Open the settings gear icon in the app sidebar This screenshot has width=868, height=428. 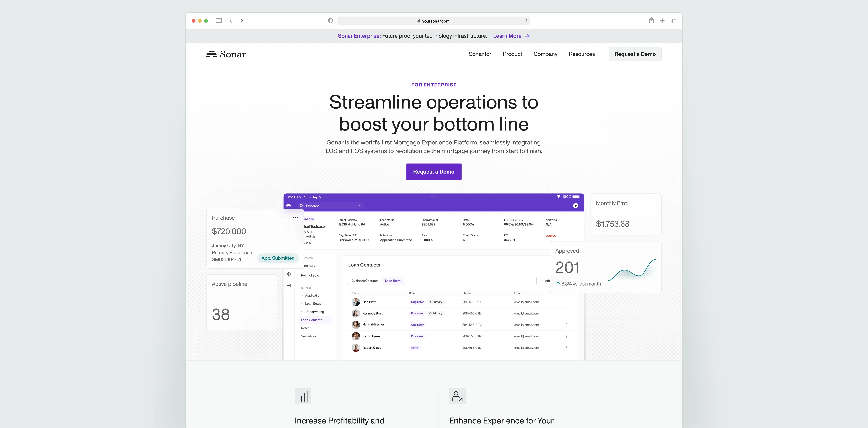tap(289, 274)
